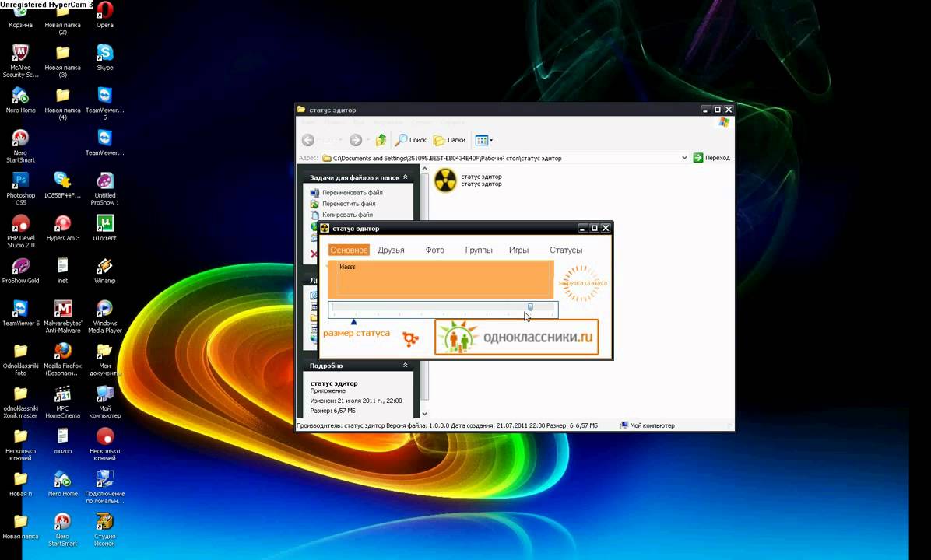This screenshot has width=931, height=560.
Task: Click the orange status text box with klasss
Action: click(441, 278)
